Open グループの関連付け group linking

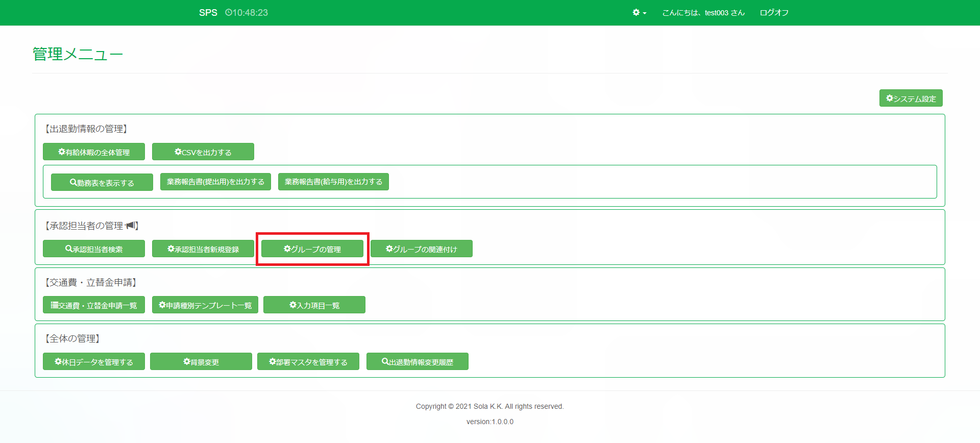pos(421,249)
